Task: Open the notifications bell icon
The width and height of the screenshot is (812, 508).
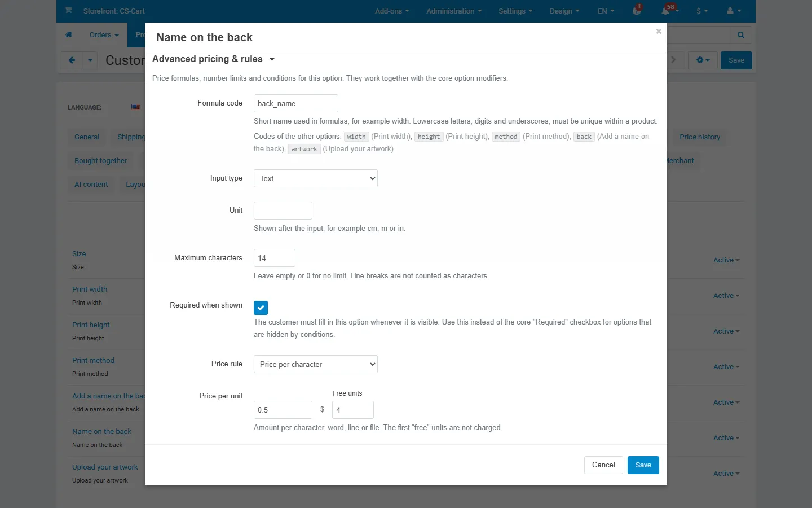Action: [x=667, y=11]
